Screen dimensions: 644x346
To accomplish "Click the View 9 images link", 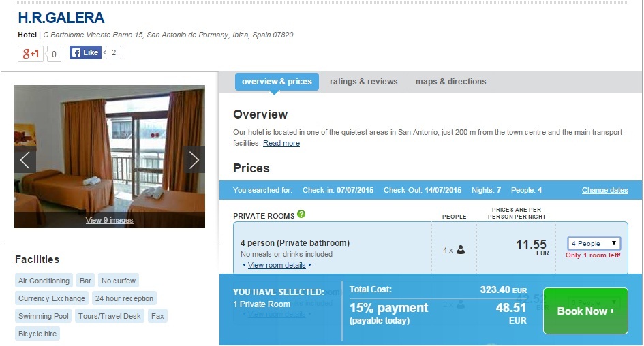I will (x=109, y=220).
